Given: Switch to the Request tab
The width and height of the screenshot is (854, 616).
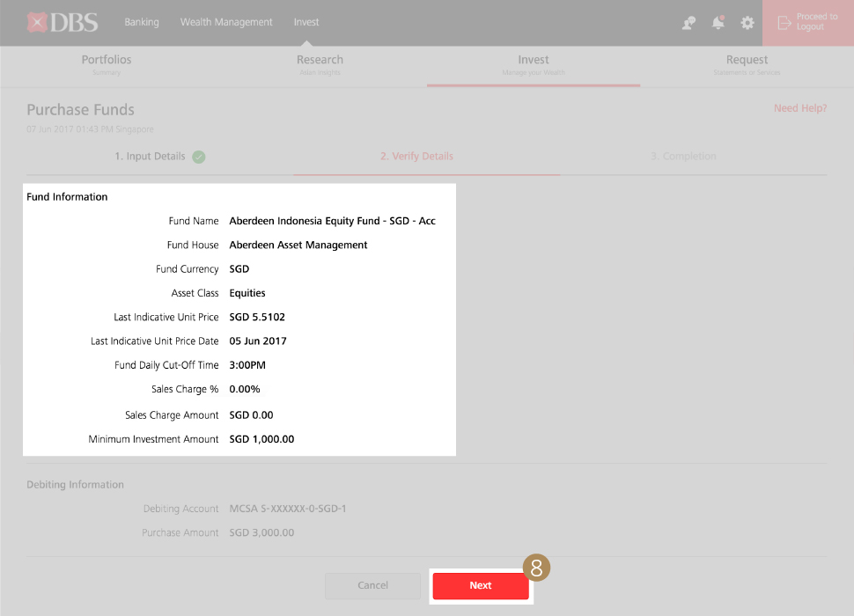Looking at the screenshot, I should (747, 64).
